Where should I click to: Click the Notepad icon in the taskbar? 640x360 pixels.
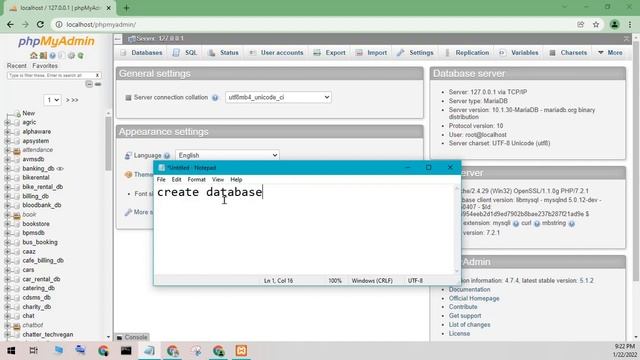coord(149,351)
